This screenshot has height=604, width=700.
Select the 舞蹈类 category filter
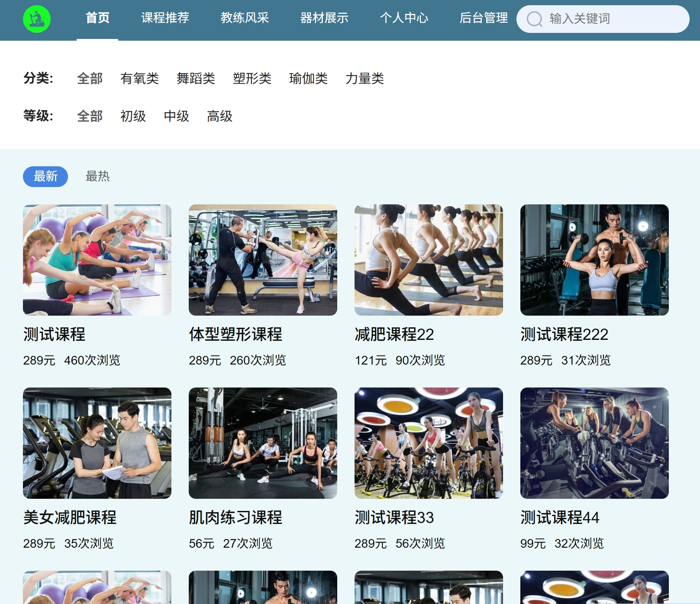[196, 79]
